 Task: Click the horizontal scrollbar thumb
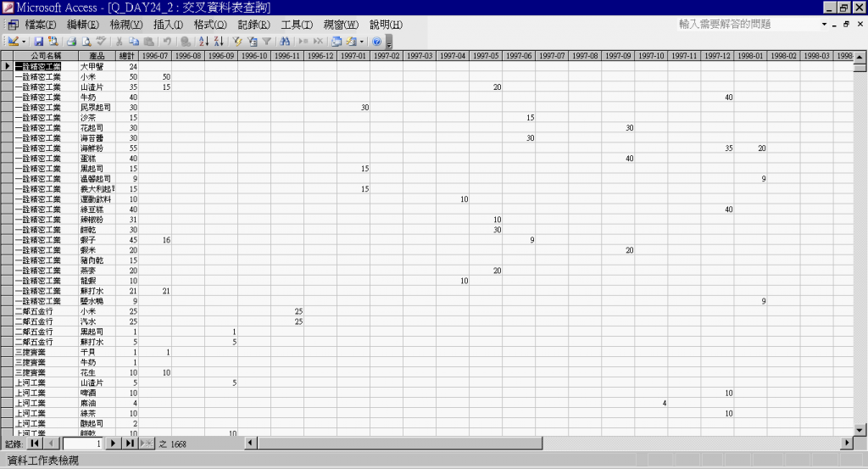(400, 443)
